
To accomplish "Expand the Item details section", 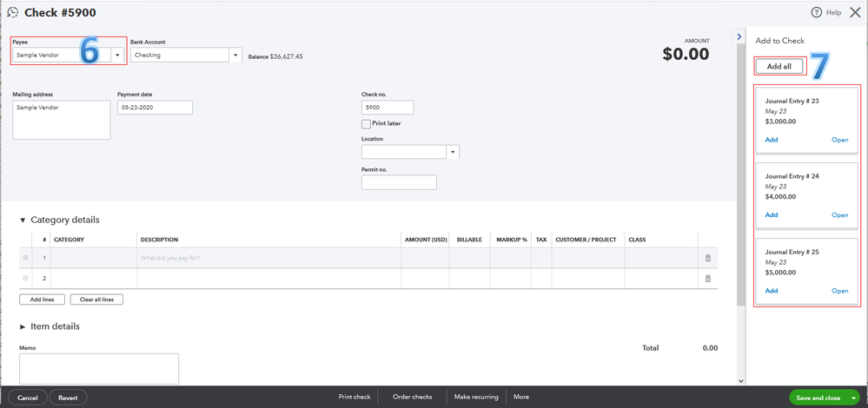I will click(23, 326).
